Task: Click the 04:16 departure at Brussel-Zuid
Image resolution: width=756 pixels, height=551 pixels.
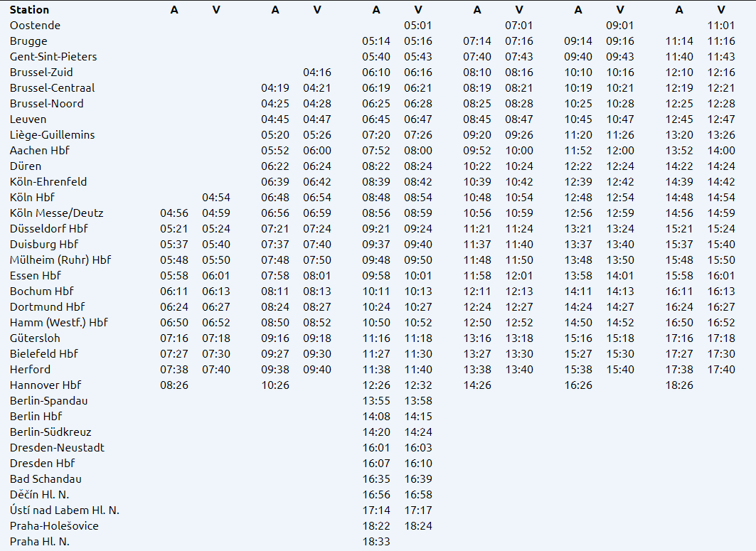Action: 317,73
